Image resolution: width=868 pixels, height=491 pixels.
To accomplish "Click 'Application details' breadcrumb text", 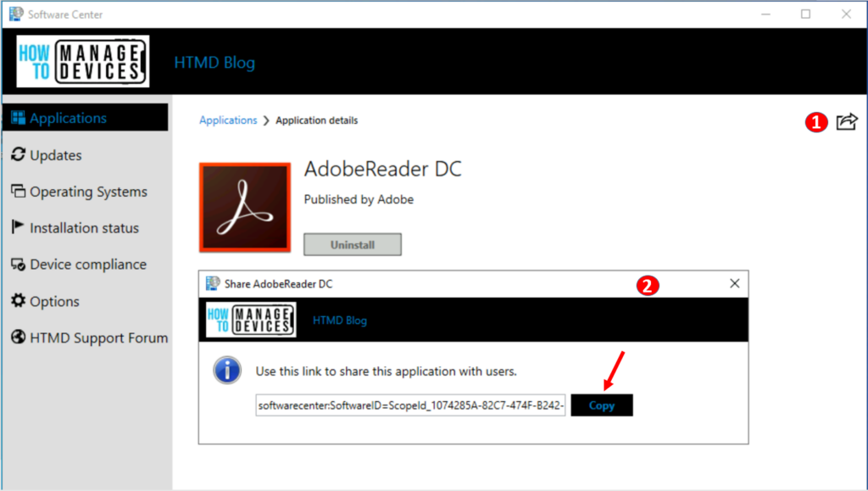I will 317,120.
